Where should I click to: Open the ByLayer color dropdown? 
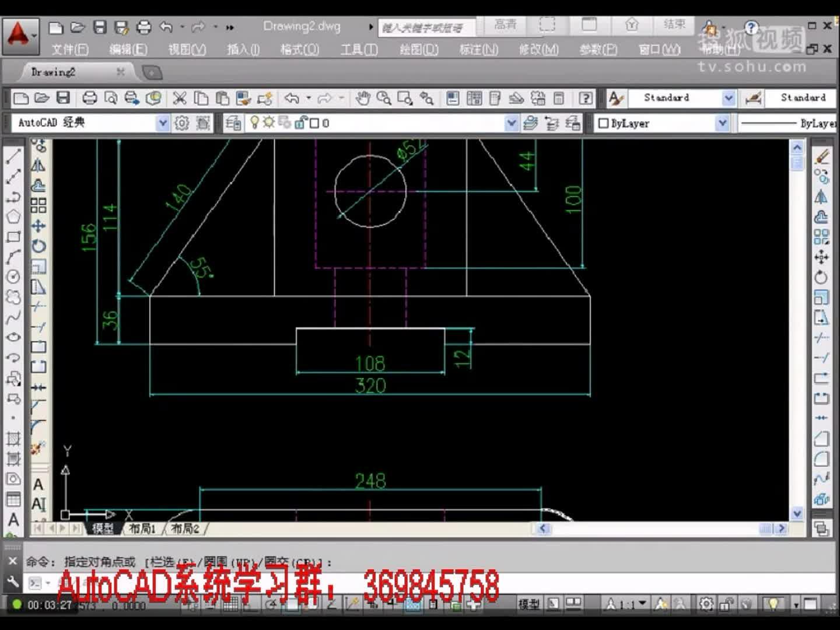[x=722, y=123]
